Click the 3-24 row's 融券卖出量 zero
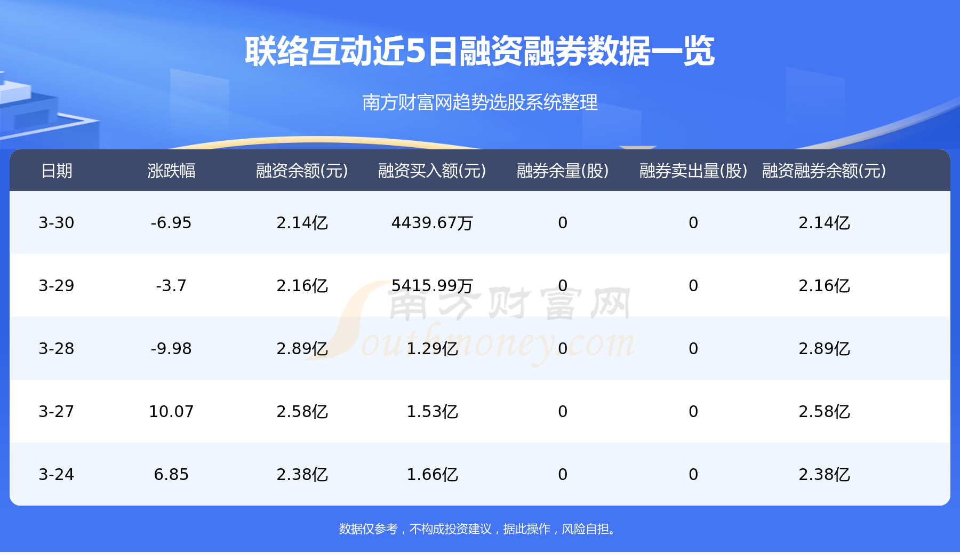Image resolution: width=960 pixels, height=560 pixels. (x=693, y=474)
